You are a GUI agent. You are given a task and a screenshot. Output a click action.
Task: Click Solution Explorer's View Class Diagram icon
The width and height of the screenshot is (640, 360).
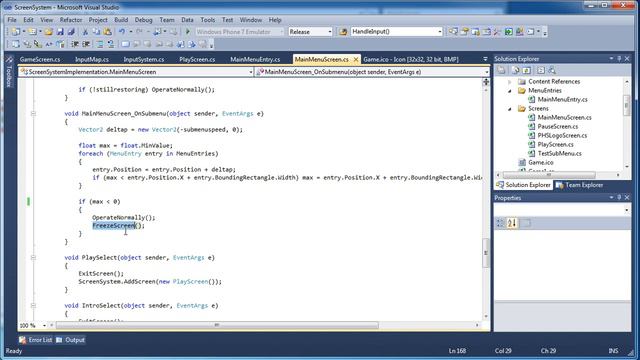click(x=552, y=71)
